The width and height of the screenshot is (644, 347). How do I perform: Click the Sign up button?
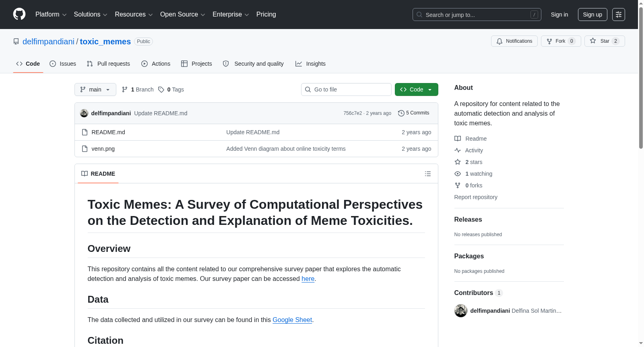point(592,15)
